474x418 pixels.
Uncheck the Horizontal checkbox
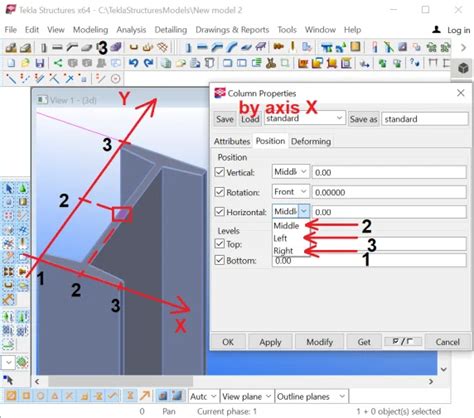[x=219, y=212]
